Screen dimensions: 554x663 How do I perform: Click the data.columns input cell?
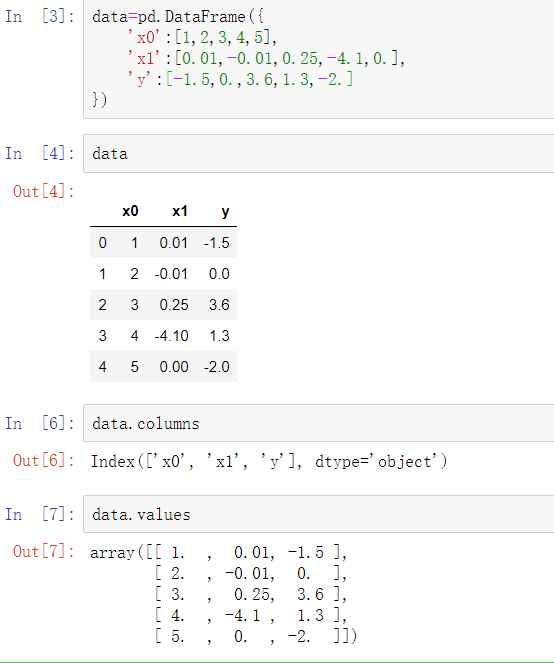click(x=318, y=423)
